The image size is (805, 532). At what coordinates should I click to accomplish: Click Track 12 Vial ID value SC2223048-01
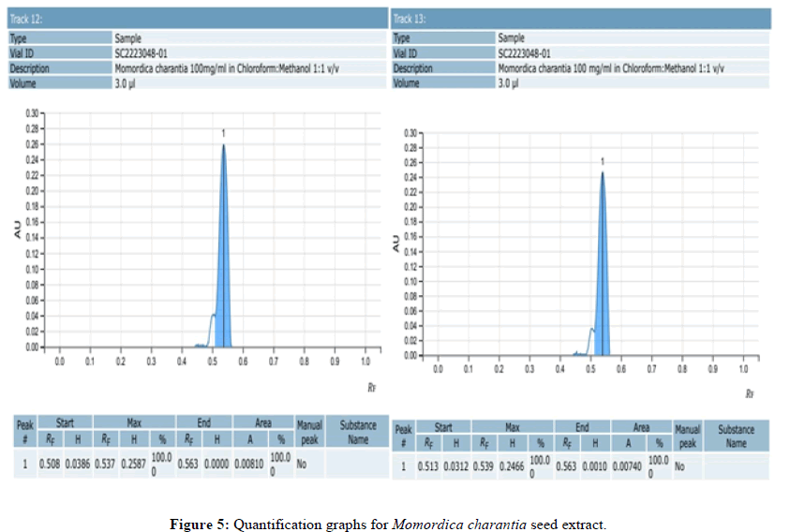142,53
